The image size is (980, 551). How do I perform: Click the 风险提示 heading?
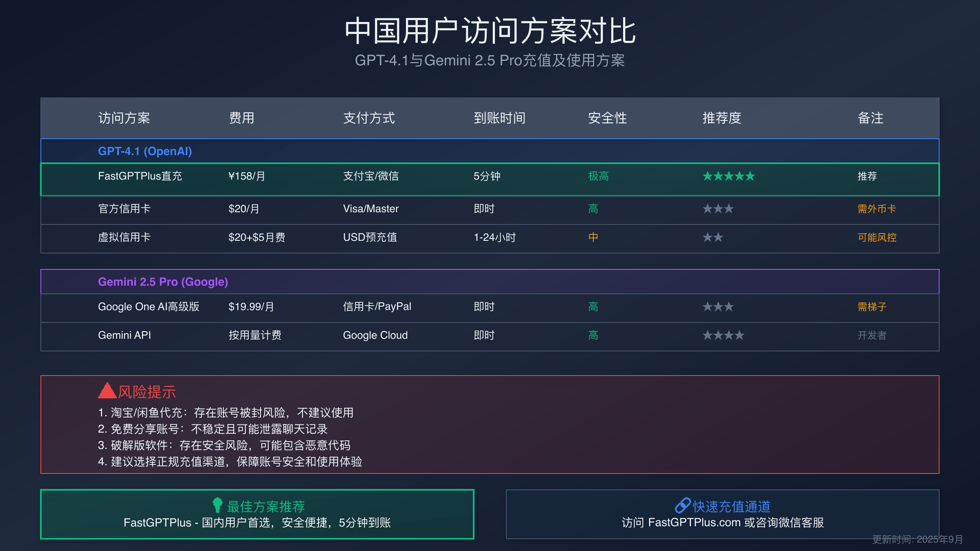click(147, 392)
